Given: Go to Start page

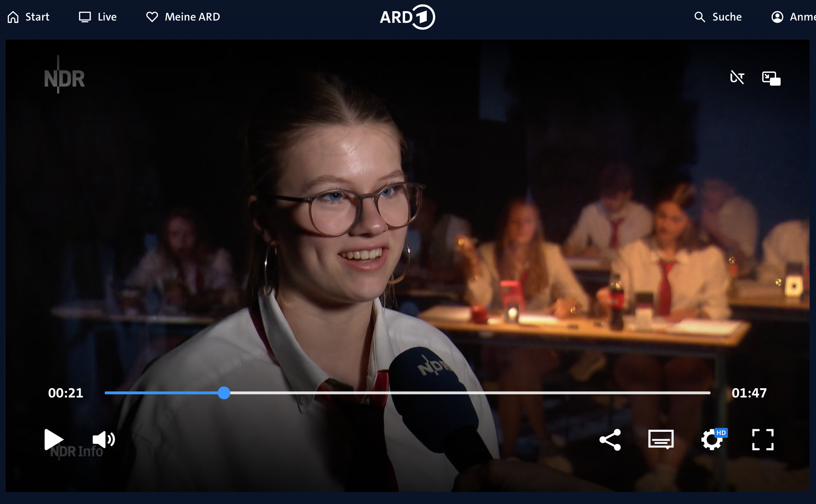Looking at the screenshot, I should tap(37, 17).
